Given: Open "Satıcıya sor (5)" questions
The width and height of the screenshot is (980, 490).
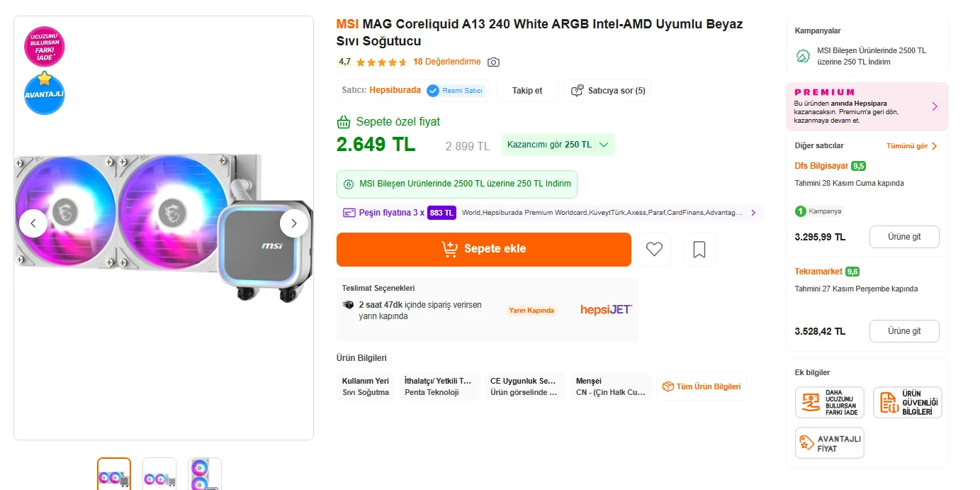Looking at the screenshot, I should (x=608, y=91).
